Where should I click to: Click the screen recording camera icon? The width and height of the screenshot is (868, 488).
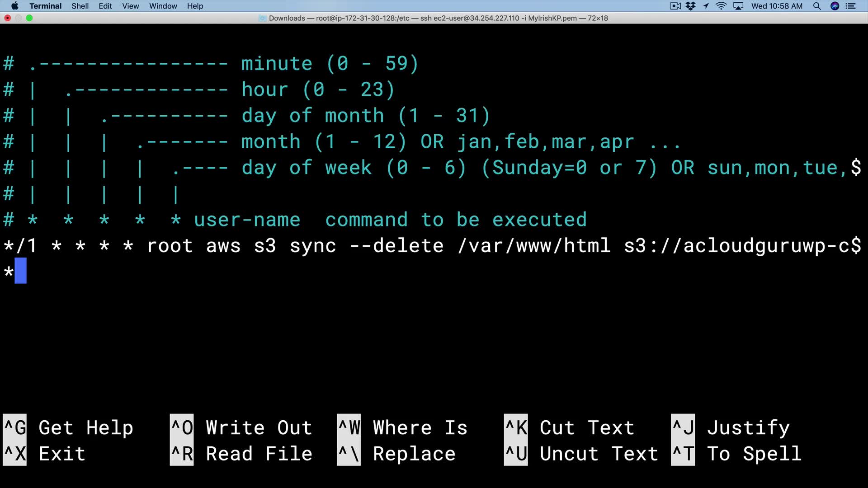675,6
